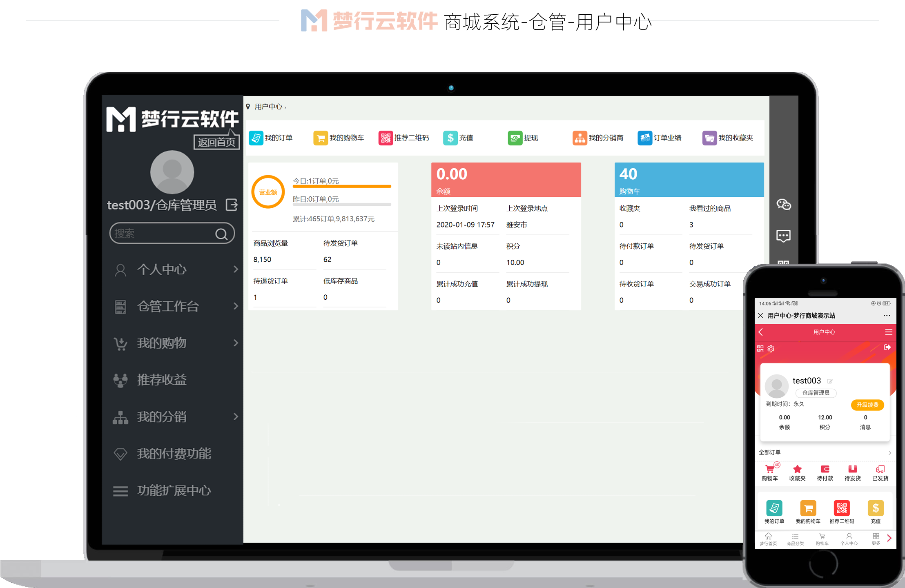This screenshot has height=588, width=905.
Task: Open 我的订单 icon in top shortcut bar
Action: 256,138
